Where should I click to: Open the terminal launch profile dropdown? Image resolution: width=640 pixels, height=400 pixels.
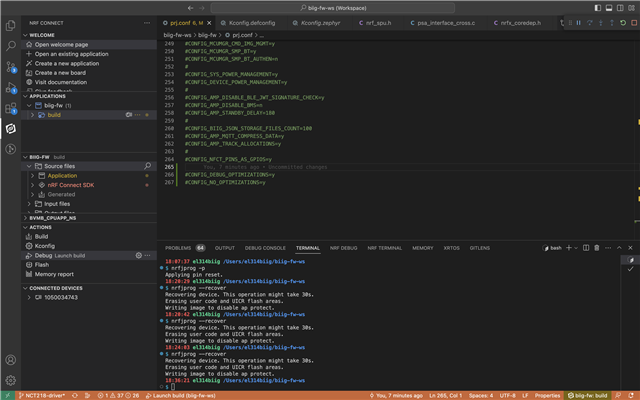click(x=576, y=248)
